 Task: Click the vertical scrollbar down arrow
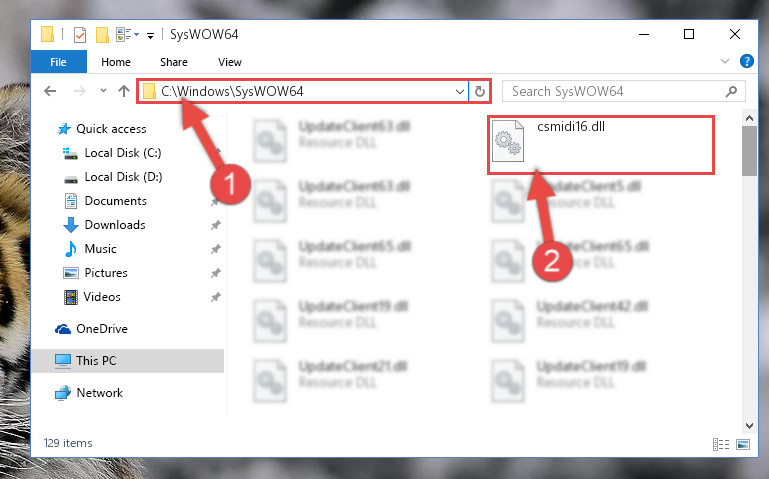(749, 426)
